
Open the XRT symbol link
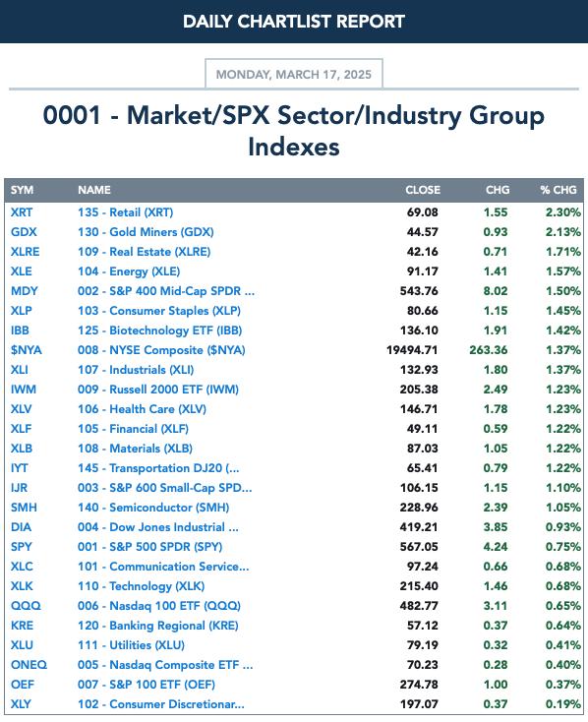22,212
